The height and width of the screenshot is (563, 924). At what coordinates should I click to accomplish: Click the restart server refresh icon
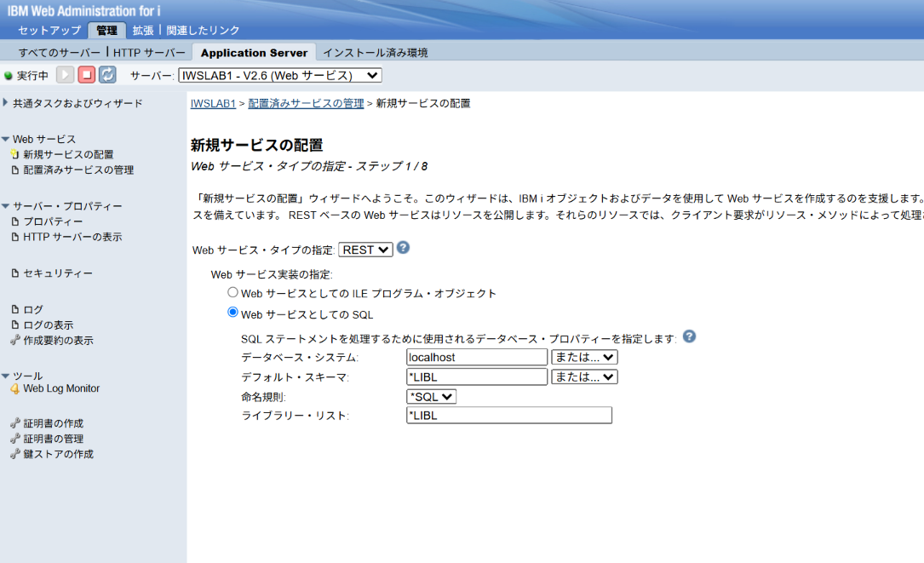click(x=107, y=75)
